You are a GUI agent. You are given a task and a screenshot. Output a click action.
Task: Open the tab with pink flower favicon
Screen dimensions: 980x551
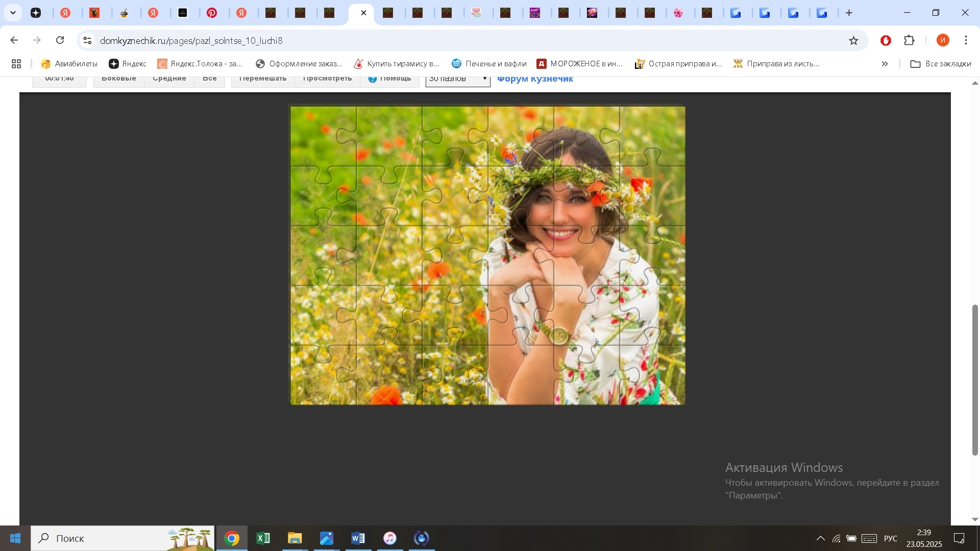click(678, 13)
